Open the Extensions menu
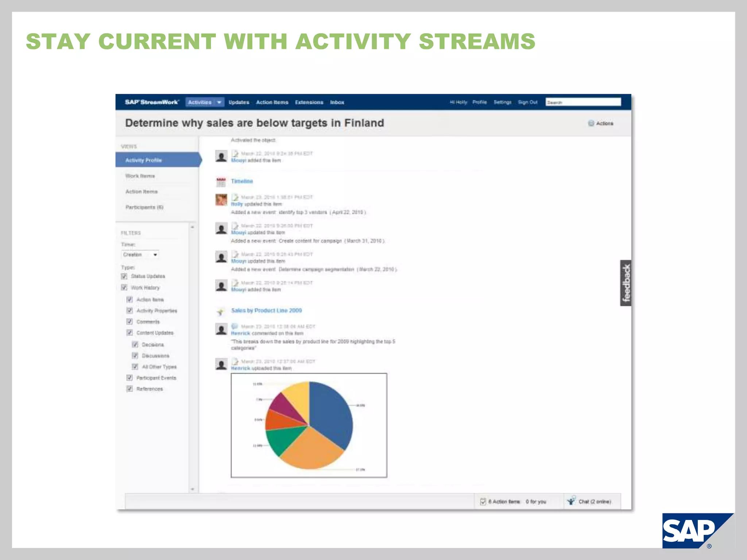Screen dimensions: 747x560 tap(309, 102)
